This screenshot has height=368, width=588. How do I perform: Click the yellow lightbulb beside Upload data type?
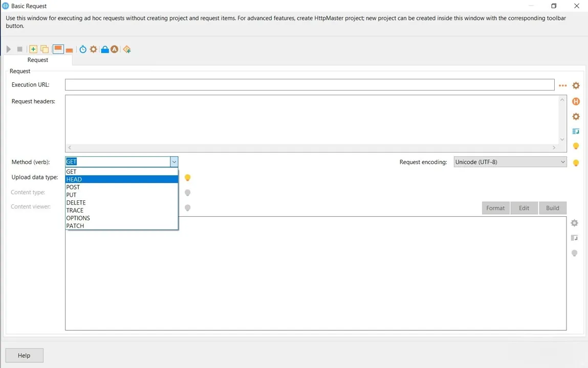point(187,177)
